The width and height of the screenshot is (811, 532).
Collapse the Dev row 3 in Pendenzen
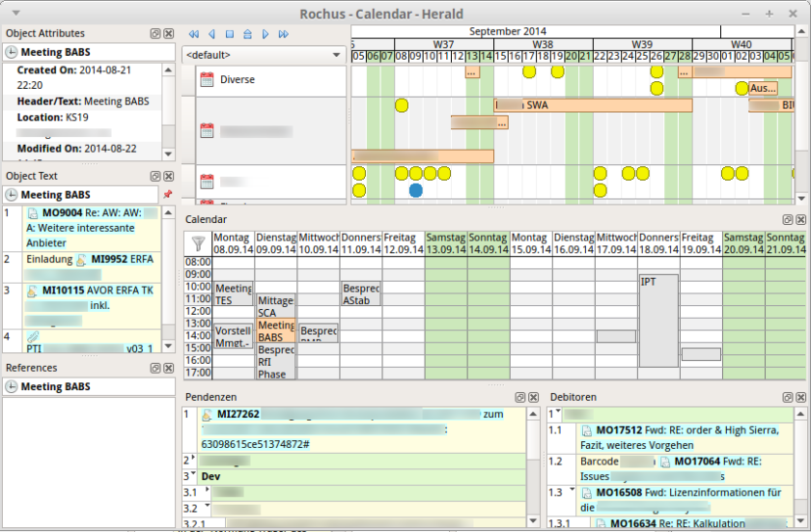[193, 473]
